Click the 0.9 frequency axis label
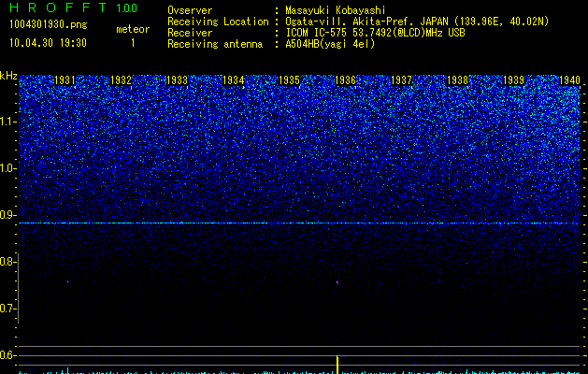Screen dimensions: 588x374 coord(7,215)
